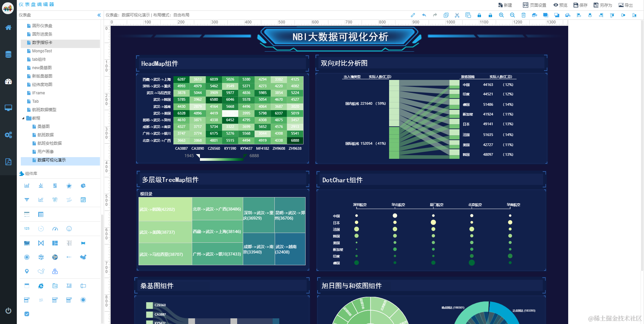Viewport: 644px width, 324px height.
Task: Collapse the 教程 folder in tree
Action: pos(23,118)
